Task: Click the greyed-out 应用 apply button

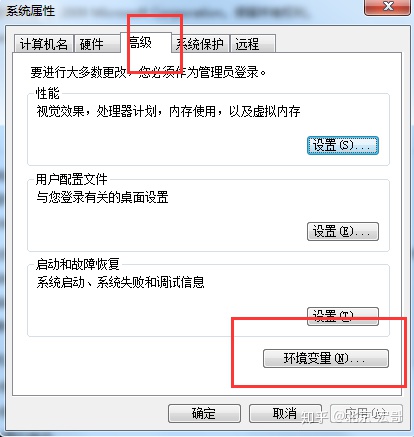Action: (x=366, y=414)
